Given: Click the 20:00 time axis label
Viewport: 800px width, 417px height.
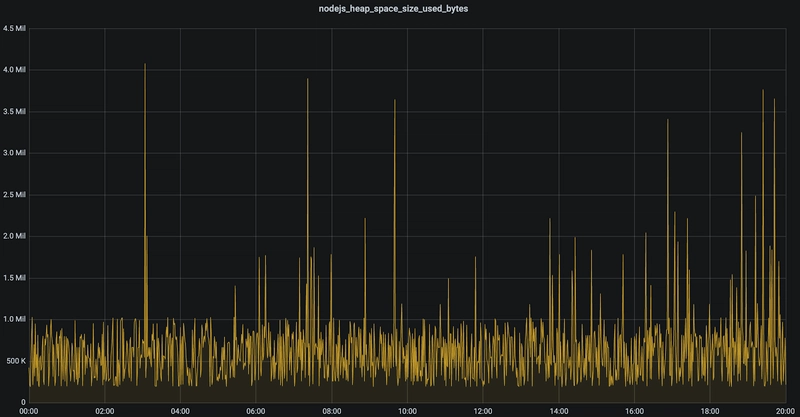Looking at the screenshot, I should [x=785, y=410].
